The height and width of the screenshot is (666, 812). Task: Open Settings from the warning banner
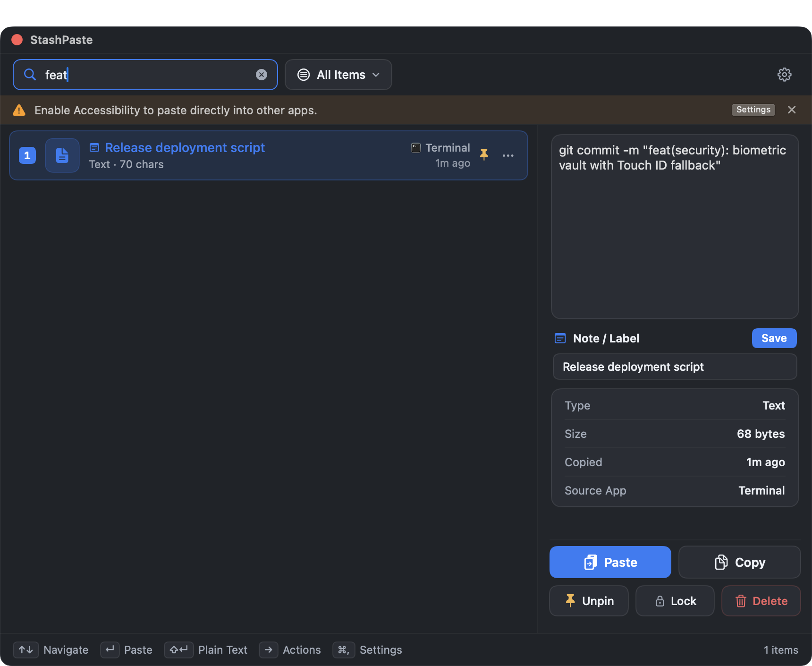(753, 110)
